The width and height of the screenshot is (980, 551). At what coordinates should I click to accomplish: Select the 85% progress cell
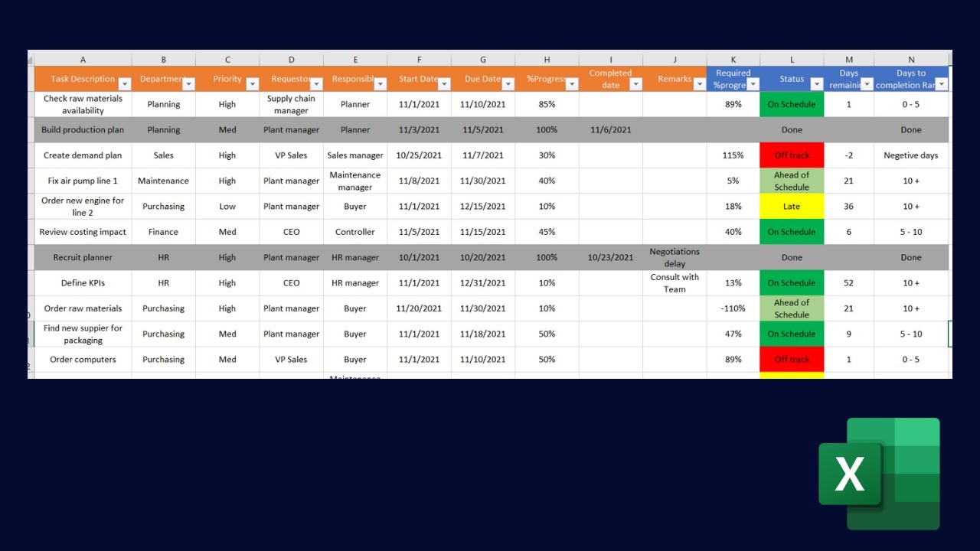click(x=547, y=104)
